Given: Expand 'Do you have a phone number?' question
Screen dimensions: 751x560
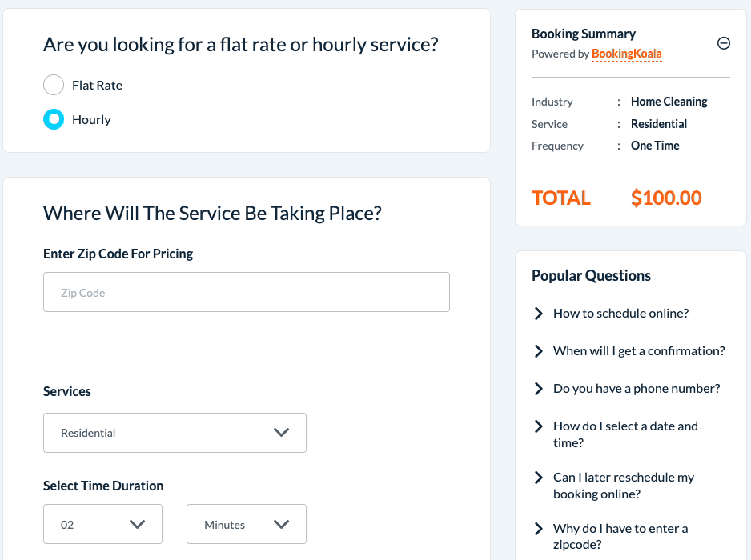Looking at the screenshot, I should (637, 389).
